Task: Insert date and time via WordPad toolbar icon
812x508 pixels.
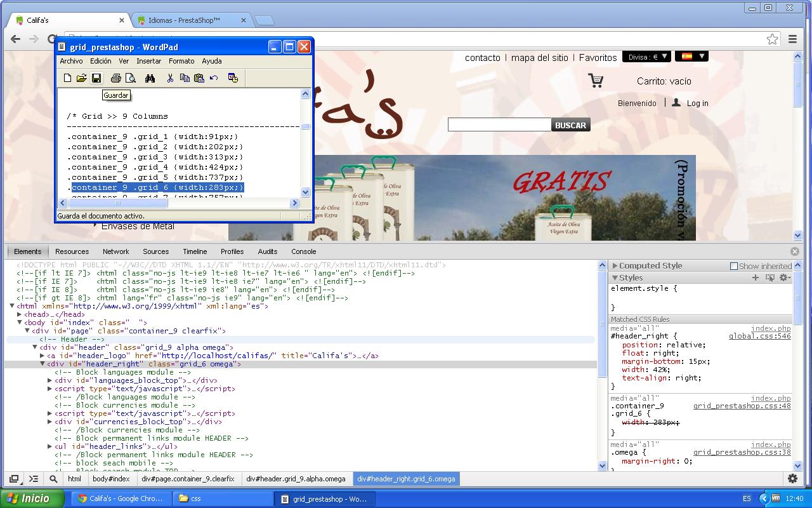Action: [x=233, y=78]
